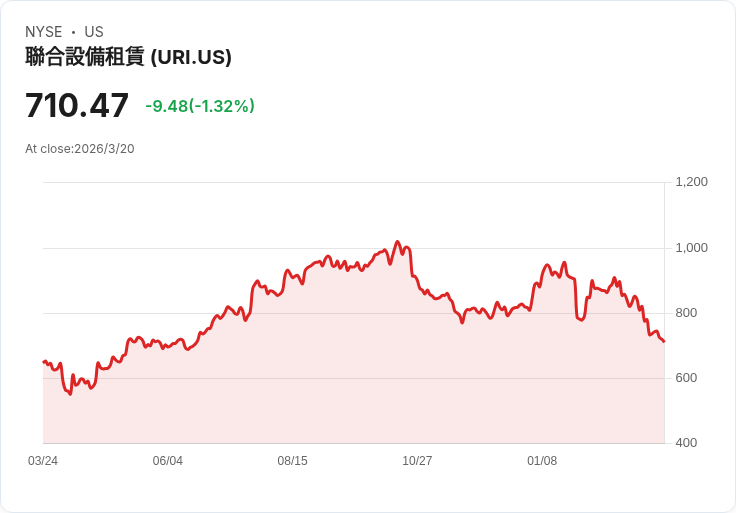Click the 1,200 y-axis label
736x513 pixels.
(691, 182)
